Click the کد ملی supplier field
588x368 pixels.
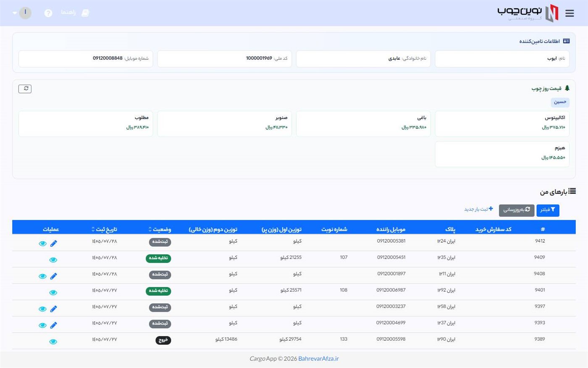tap(224, 59)
